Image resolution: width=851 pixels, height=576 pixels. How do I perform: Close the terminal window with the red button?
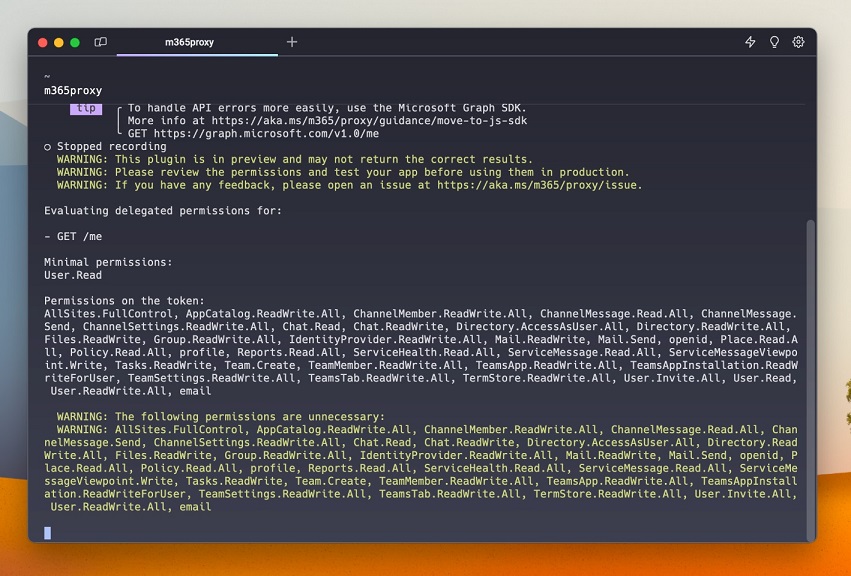tap(43, 42)
